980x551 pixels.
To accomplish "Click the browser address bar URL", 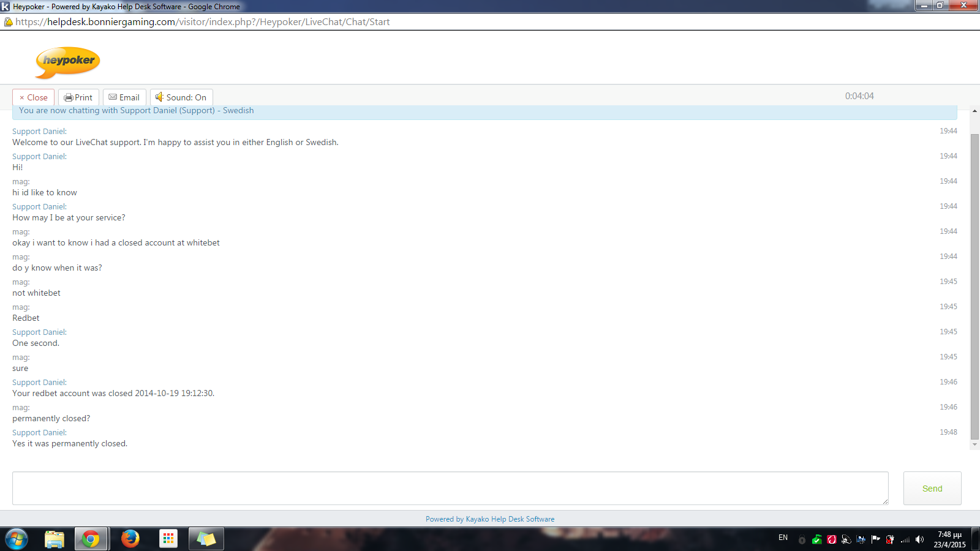I will click(x=203, y=22).
